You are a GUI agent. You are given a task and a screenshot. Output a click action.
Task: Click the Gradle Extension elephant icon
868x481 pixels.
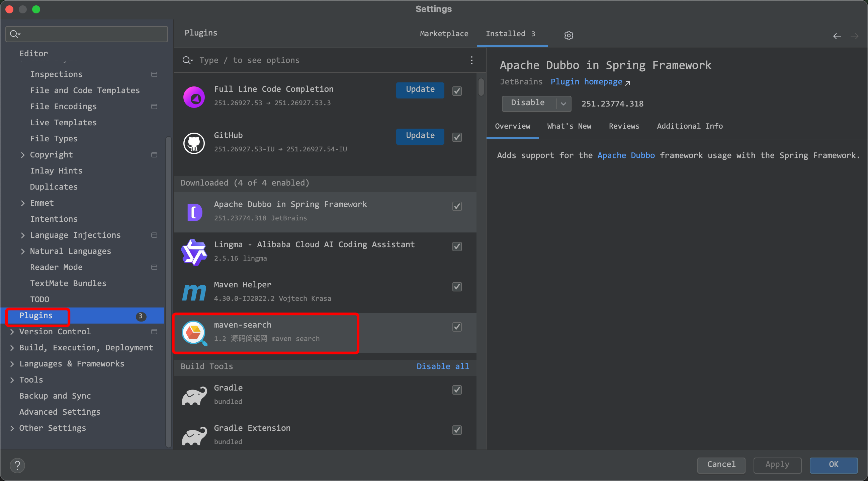tap(194, 436)
